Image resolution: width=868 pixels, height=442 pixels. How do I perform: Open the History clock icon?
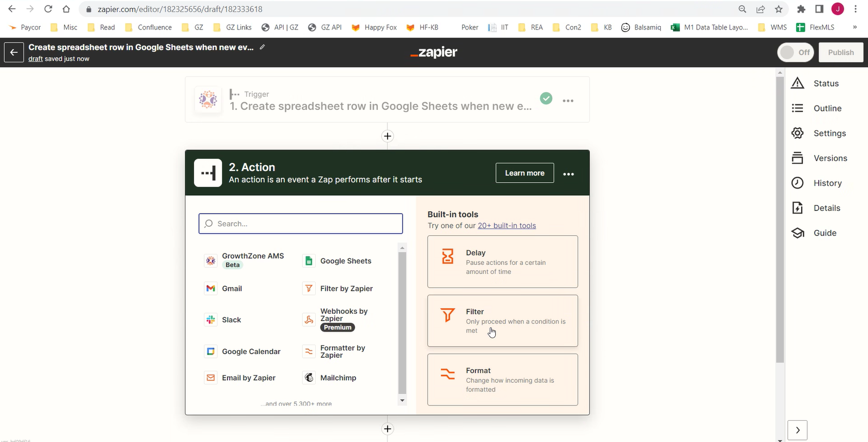pos(797,183)
